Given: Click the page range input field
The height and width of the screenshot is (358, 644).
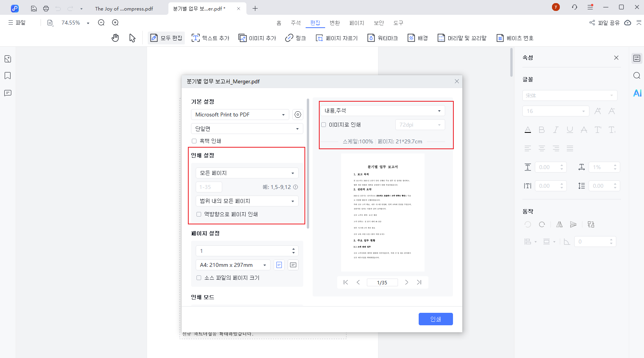Looking at the screenshot, I should (209, 187).
